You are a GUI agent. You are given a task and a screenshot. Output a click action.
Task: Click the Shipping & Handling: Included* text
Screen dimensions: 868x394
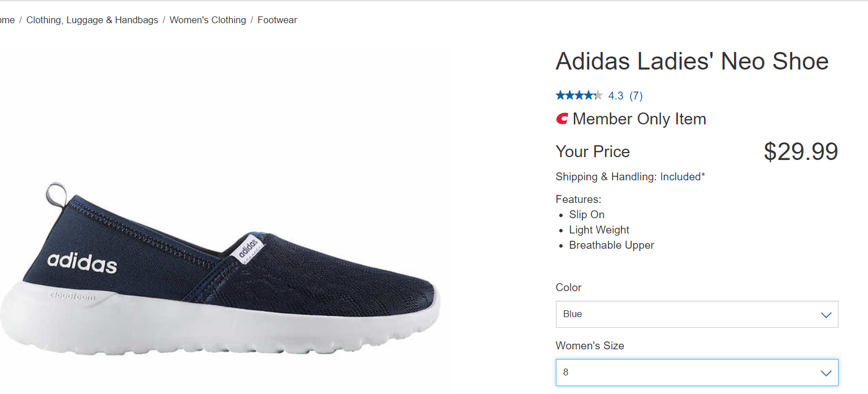[630, 177]
